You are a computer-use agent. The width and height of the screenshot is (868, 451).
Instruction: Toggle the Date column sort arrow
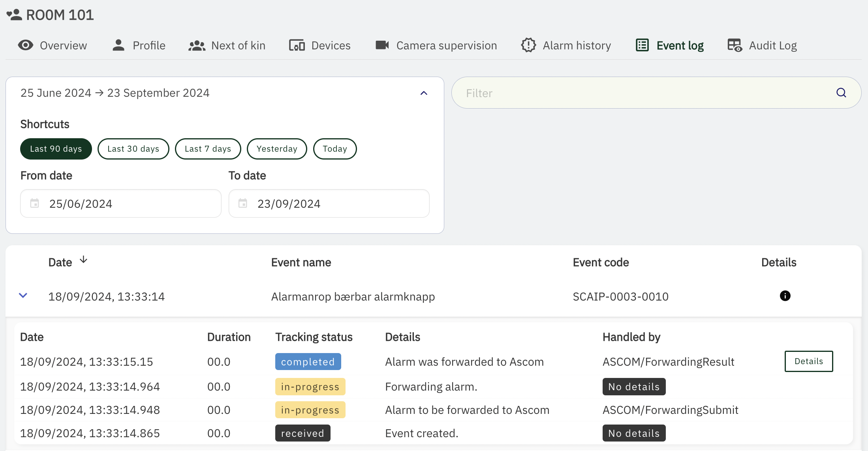tap(83, 260)
